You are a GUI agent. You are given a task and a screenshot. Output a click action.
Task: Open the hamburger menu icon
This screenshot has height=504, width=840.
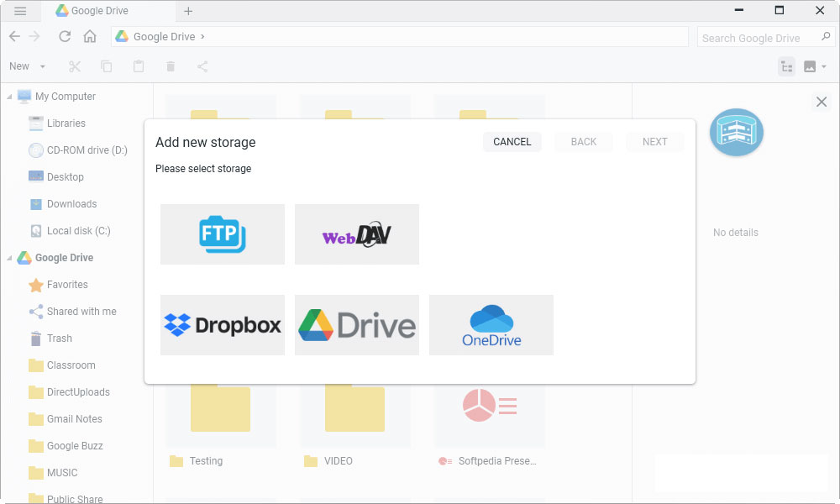pos(20,11)
